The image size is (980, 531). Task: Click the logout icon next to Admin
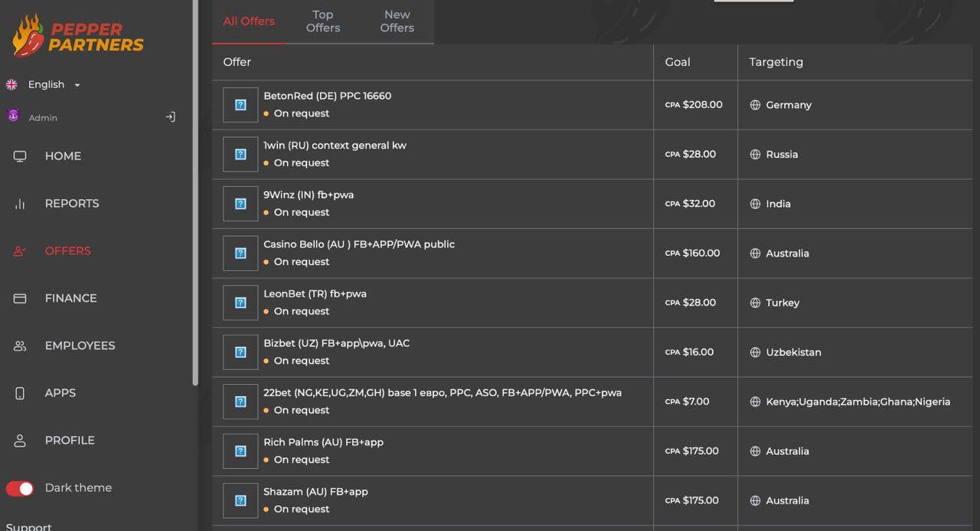coord(170,117)
